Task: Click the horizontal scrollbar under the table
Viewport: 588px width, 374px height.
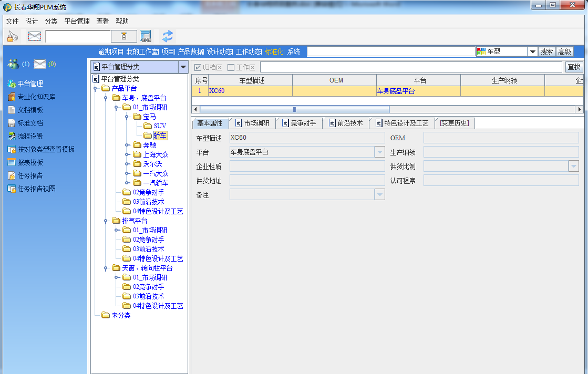Action: 294,109
